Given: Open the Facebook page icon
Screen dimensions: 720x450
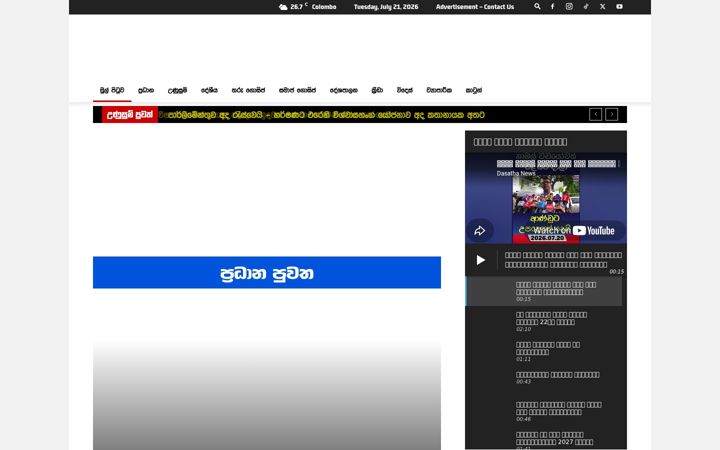Looking at the screenshot, I should pyautogui.click(x=552, y=6).
